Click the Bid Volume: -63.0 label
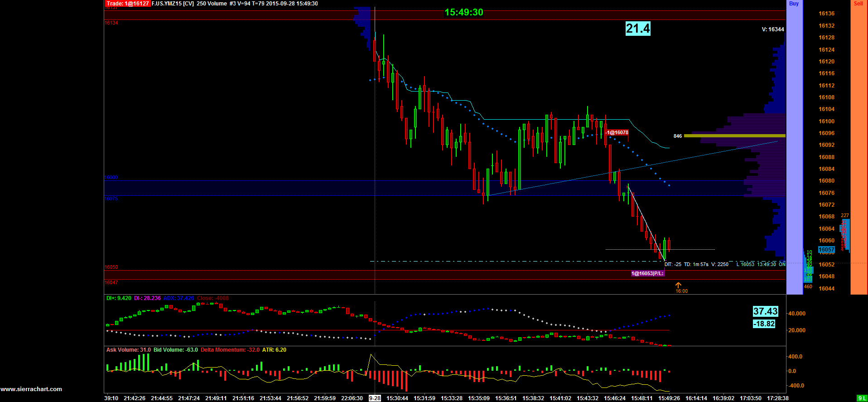This screenshot has height=402, width=868. [x=176, y=350]
